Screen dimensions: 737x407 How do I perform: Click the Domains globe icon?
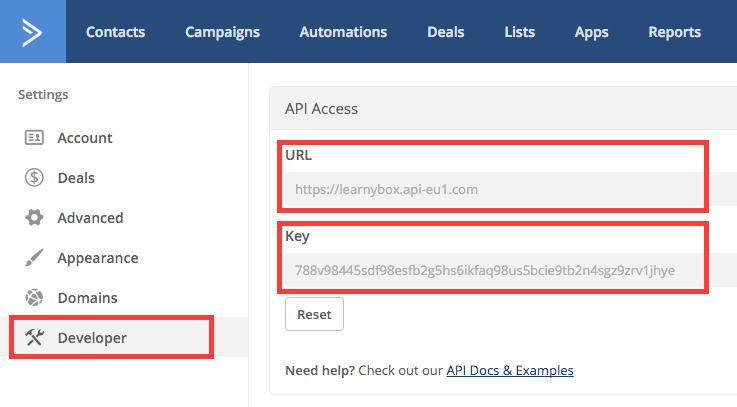point(34,297)
